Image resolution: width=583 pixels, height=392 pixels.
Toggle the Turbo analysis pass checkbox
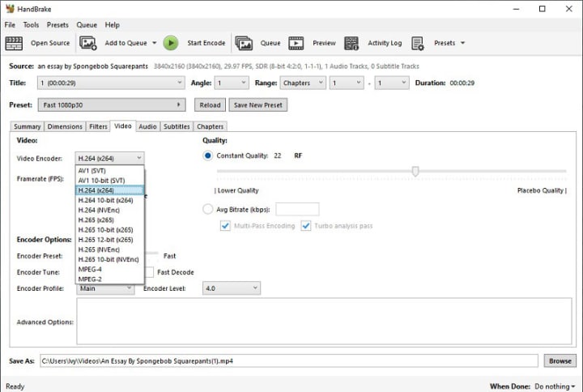coord(305,226)
